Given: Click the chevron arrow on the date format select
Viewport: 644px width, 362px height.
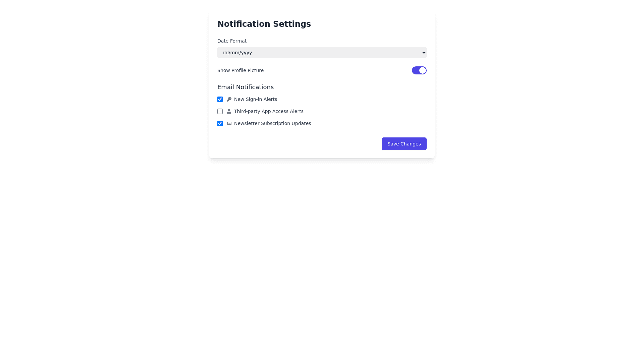Looking at the screenshot, I should coord(424,53).
